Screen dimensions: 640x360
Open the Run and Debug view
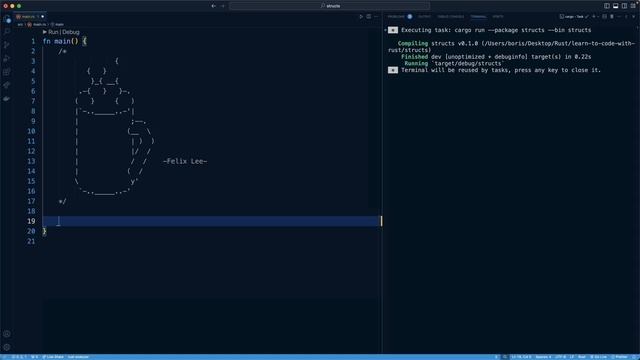pyautogui.click(x=7, y=58)
